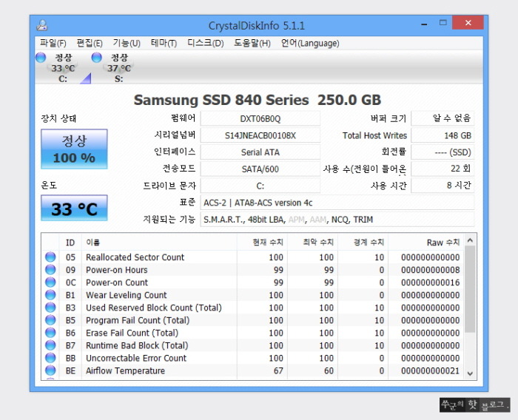Click status orb for Reallocated Sector Count
The height and width of the screenshot is (420, 518).
[50, 257]
